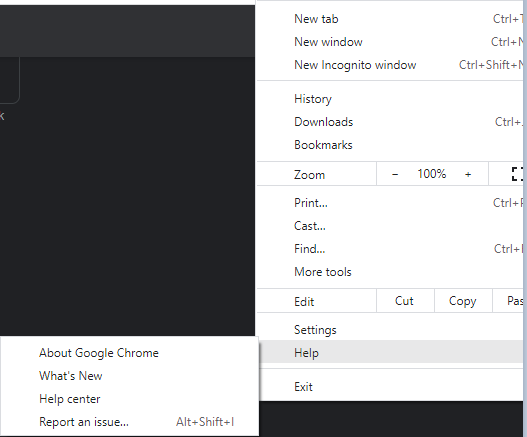This screenshot has width=527, height=437.
Task: Open Help center
Action: pos(129,399)
